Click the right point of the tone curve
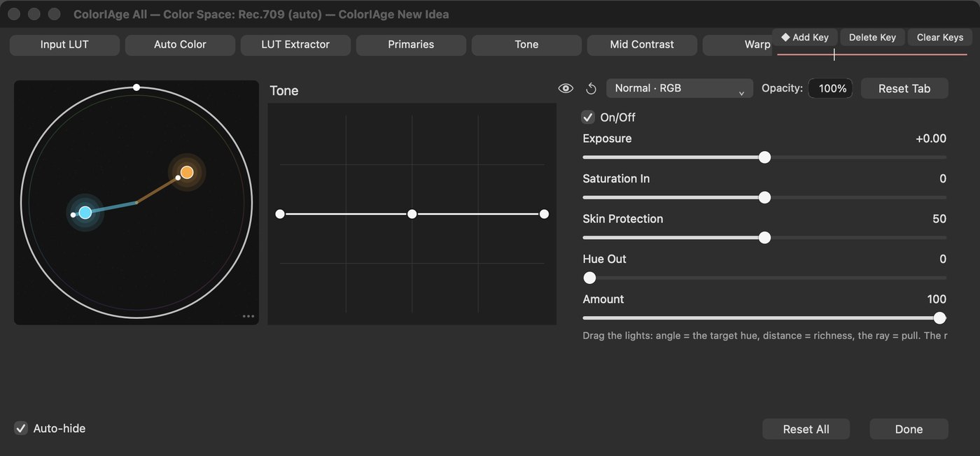980x456 pixels. (544, 214)
